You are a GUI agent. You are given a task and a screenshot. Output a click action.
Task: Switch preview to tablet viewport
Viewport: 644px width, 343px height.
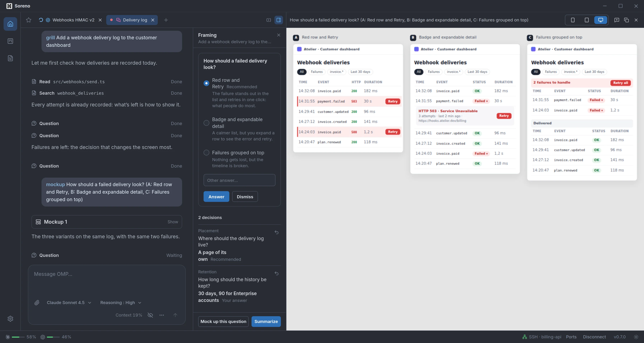(x=587, y=20)
